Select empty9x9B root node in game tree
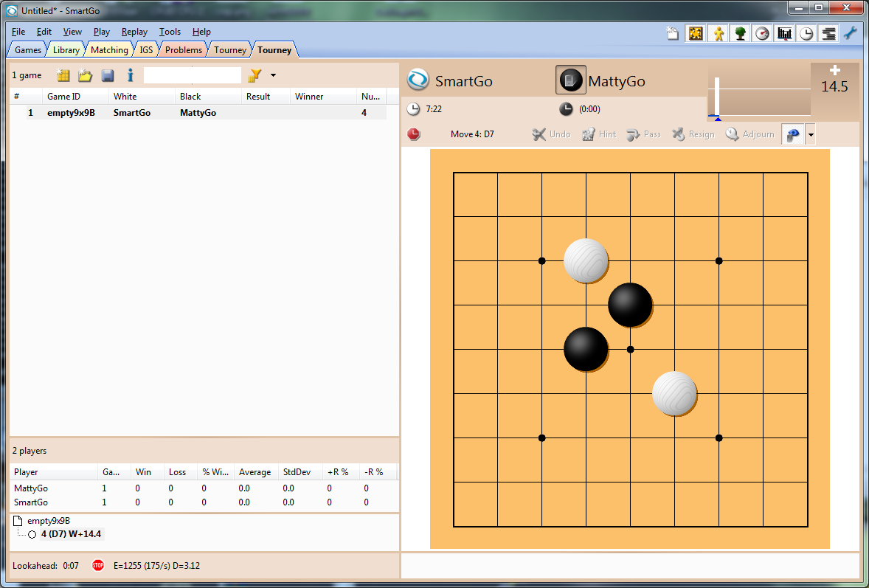 point(49,521)
